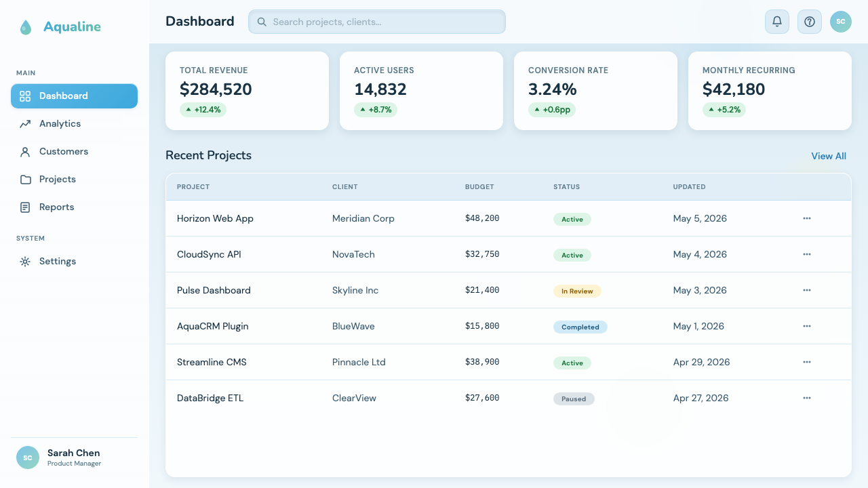Screen dimensions: 868x488
Task: Select the Total Revenue stat card
Action: [247, 91]
